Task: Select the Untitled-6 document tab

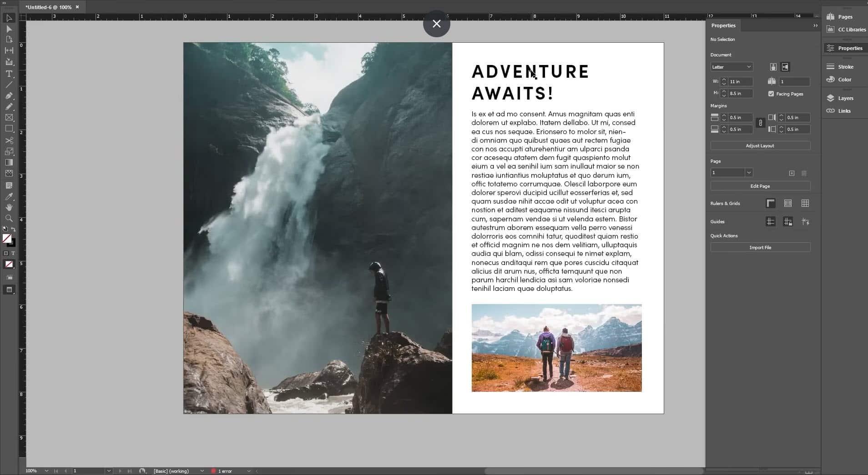Action: click(50, 7)
